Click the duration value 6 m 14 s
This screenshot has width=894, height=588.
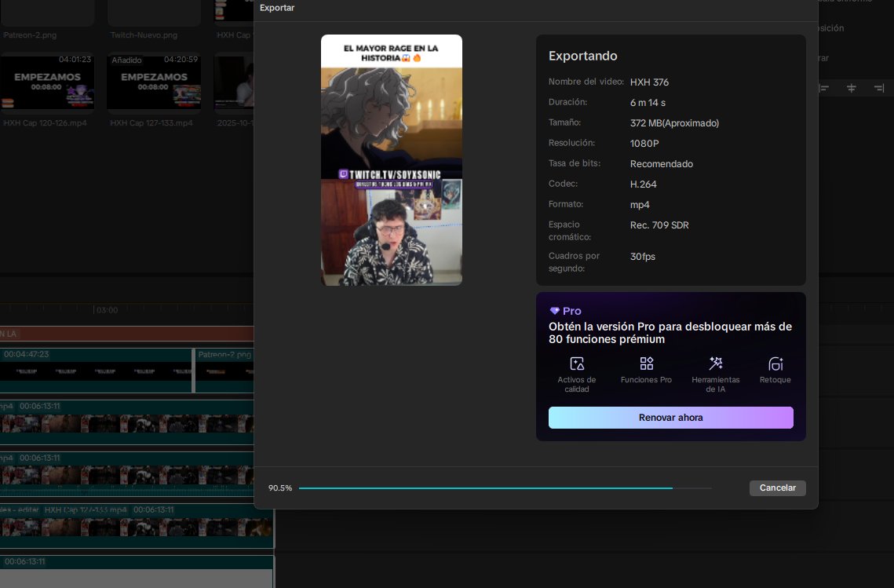coord(648,103)
